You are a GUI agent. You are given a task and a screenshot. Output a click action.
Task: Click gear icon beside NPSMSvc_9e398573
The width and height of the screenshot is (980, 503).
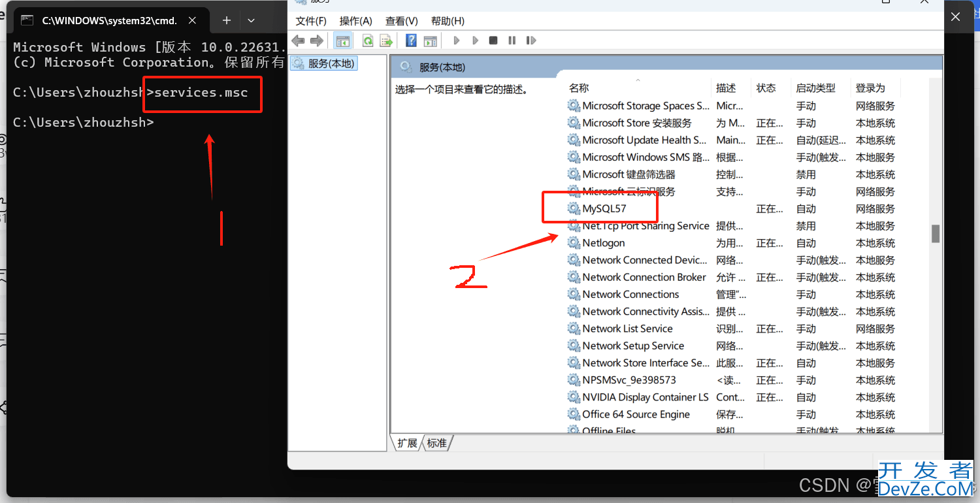pos(574,380)
